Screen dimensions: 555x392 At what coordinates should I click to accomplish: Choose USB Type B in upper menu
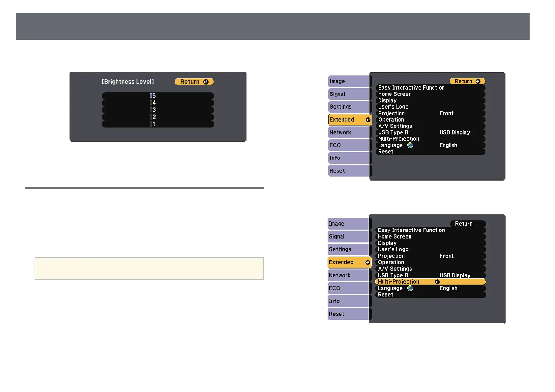(430, 132)
